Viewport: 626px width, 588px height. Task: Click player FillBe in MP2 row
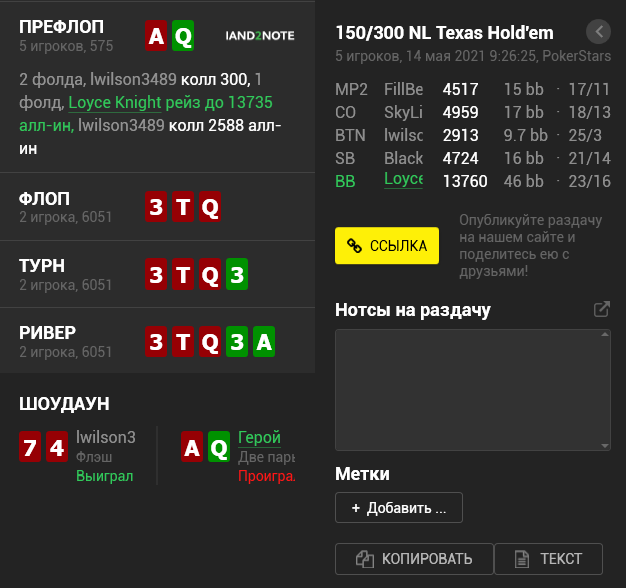[x=403, y=89]
